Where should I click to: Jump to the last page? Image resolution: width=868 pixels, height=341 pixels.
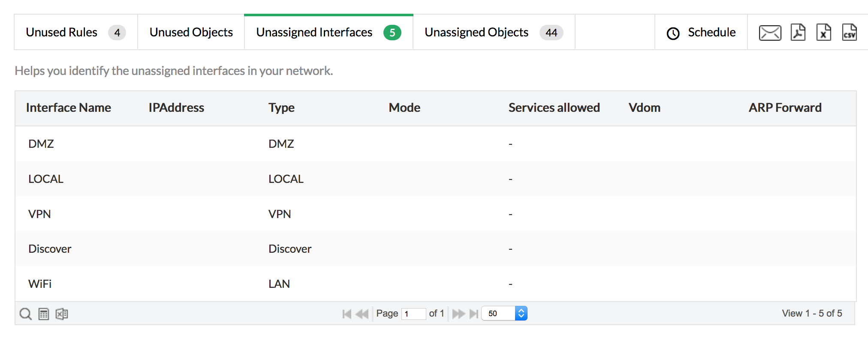[474, 313]
